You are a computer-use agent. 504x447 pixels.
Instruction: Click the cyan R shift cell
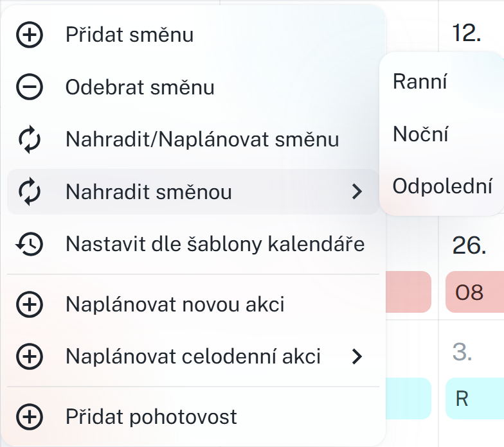(474, 399)
